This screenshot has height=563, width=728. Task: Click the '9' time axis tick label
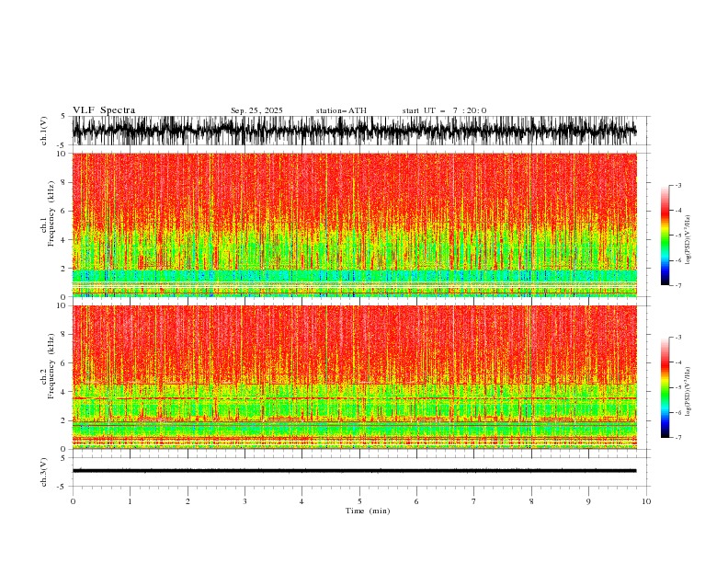[x=588, y=501]
